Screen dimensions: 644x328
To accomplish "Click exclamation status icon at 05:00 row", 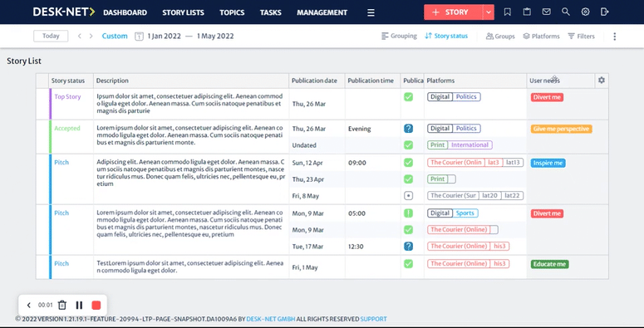I will click(x=408, y=213).
